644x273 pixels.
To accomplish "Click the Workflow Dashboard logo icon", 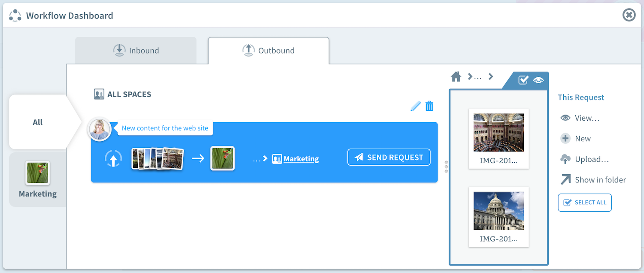I will pos(15,15).
